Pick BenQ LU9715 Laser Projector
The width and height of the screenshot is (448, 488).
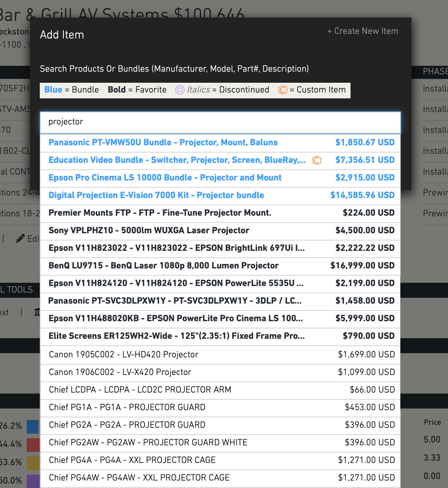[220, 266]
